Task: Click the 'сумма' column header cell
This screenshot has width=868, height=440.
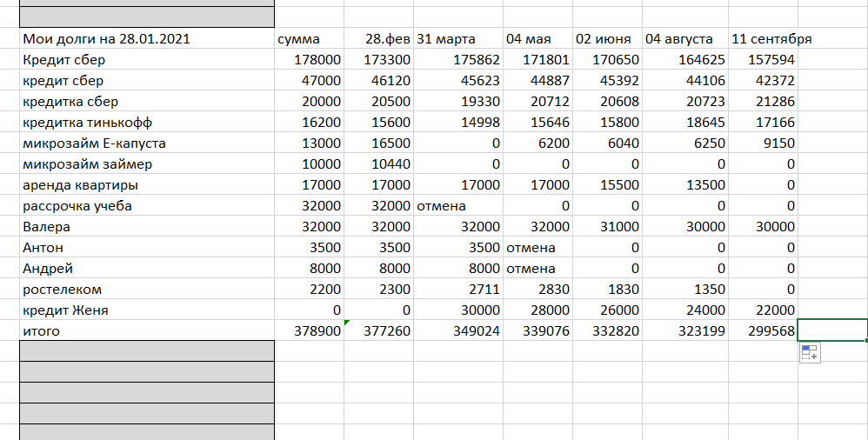Action: click(x=309, y=39)
